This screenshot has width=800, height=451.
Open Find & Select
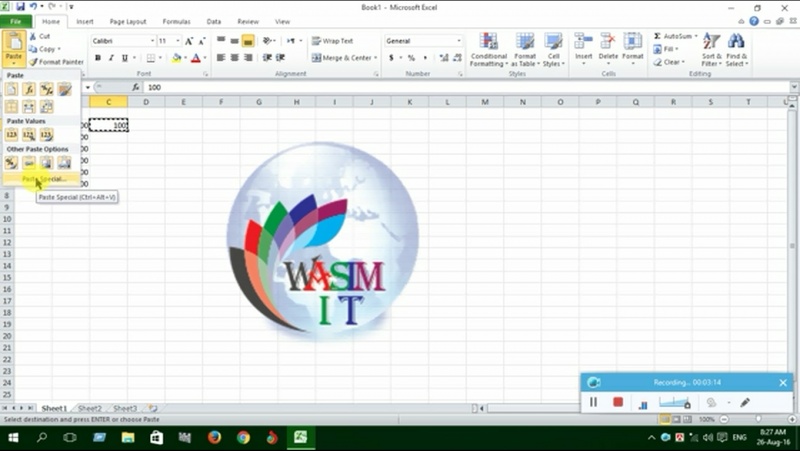point(737,49)
